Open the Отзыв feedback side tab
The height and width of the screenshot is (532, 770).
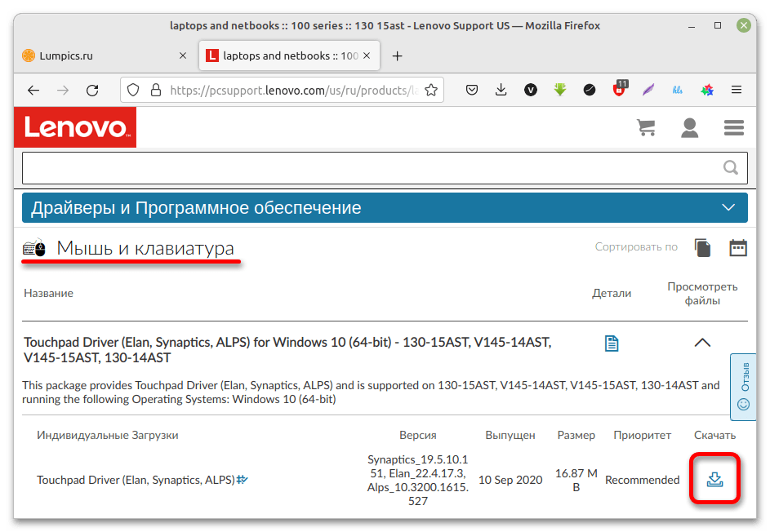click(743, 384)
